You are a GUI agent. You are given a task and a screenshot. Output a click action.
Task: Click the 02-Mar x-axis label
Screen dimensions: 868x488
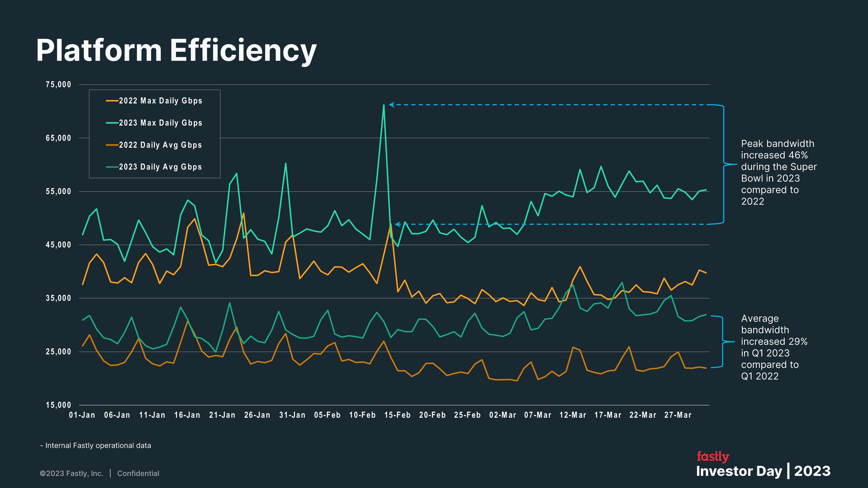click(x=503, y=415)
